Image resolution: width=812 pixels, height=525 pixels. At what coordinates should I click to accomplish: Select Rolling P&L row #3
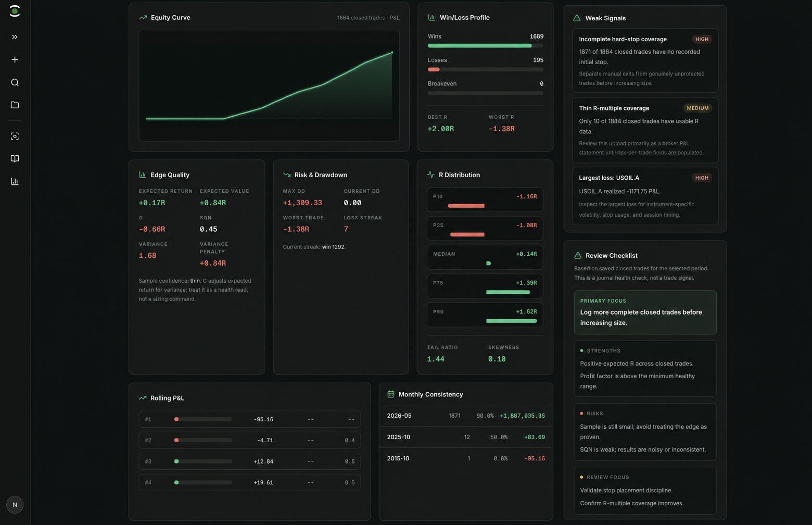(x=249, y=461)
